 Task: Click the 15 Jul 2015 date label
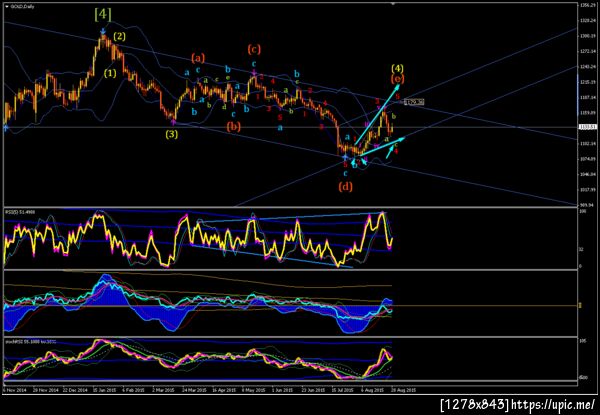(x=344, y=391)
